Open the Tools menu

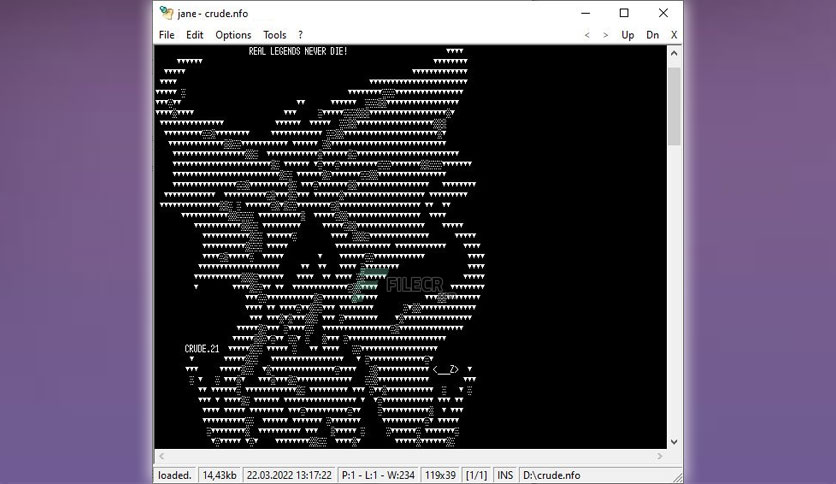[x=275, y=35]
